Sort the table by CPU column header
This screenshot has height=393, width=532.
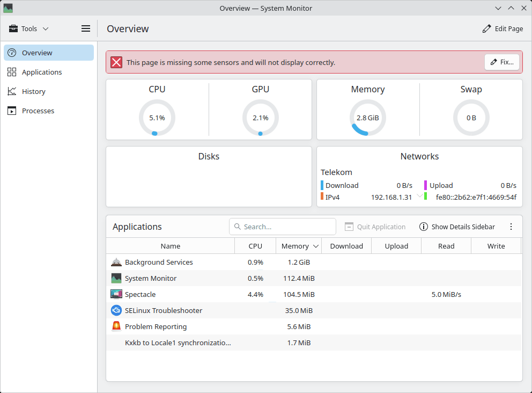[255, 246]
